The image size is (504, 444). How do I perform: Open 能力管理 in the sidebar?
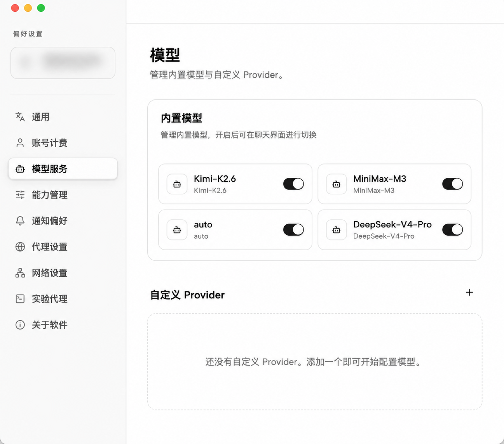point(63,195)
